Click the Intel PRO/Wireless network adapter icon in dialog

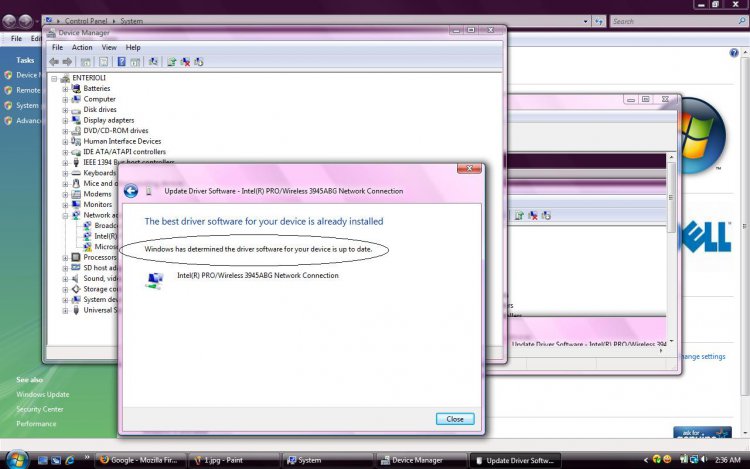[x=154, y=280]
